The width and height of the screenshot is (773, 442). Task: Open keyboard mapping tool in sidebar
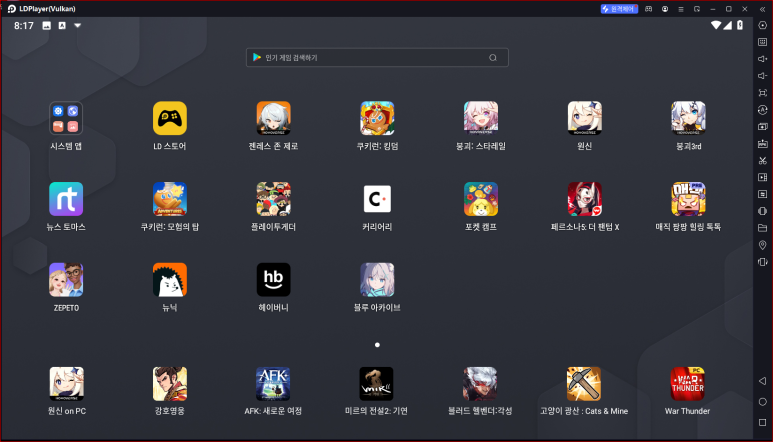(763, 42)
